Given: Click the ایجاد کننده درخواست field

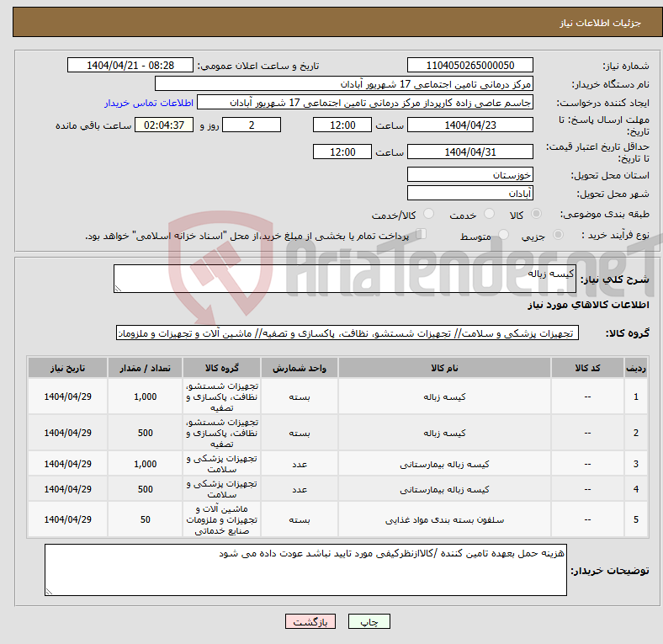Looking at the screenshot, I should click(x=365, y=103).
